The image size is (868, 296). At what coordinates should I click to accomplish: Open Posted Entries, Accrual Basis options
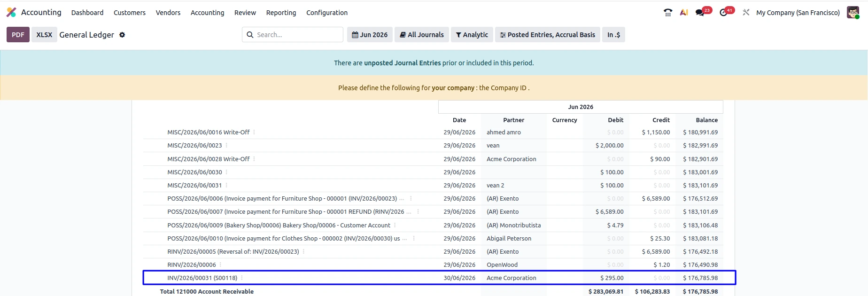tap(548, 35)
